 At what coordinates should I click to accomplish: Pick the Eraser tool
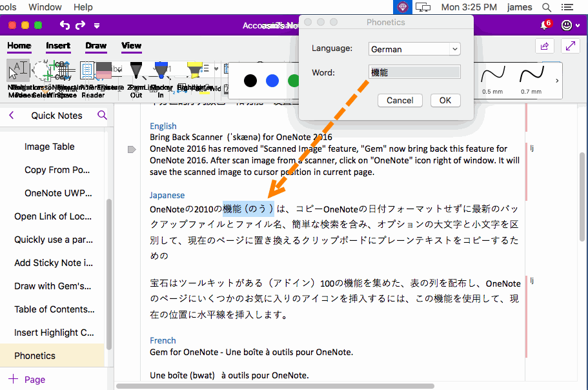click(x=104, y=70)
